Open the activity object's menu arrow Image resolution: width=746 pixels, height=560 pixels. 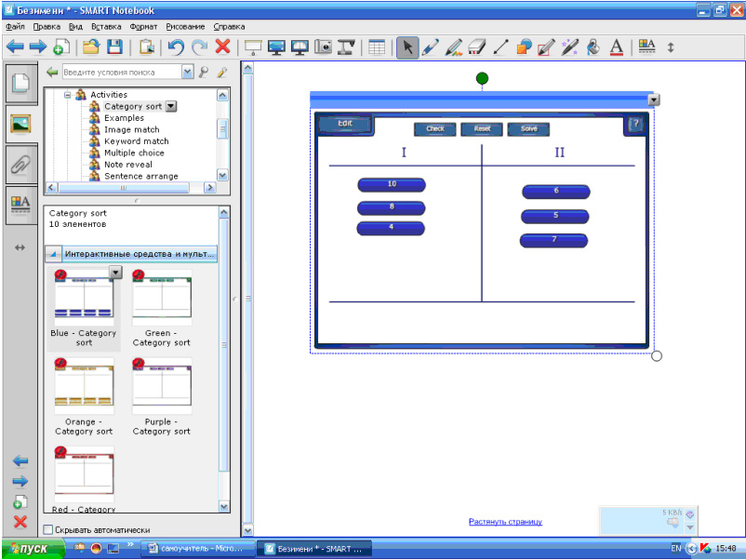pyautogui.click(x=654, y=100)
